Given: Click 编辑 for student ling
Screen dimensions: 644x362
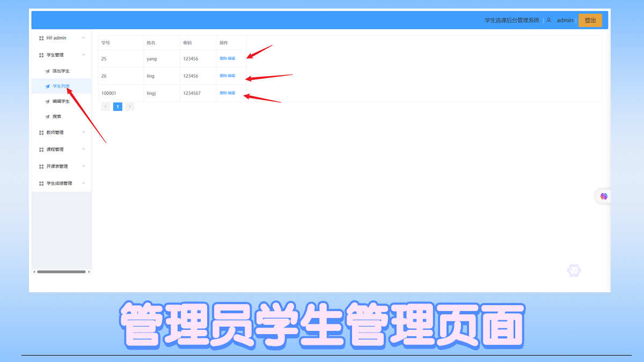Looking at the screenshot, I should (231, 76).
